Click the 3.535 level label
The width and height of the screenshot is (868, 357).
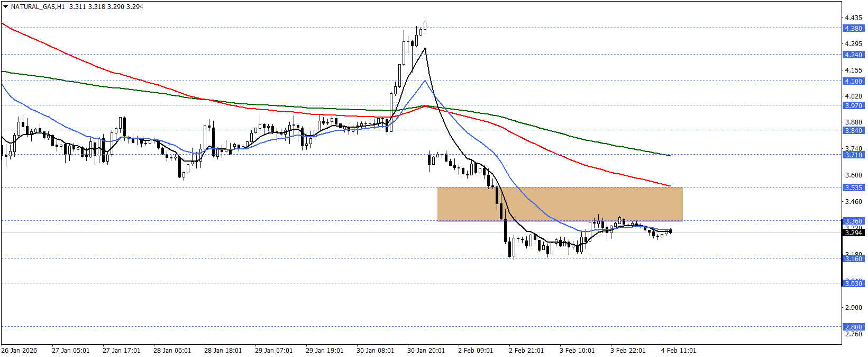(x=853, y=188)
